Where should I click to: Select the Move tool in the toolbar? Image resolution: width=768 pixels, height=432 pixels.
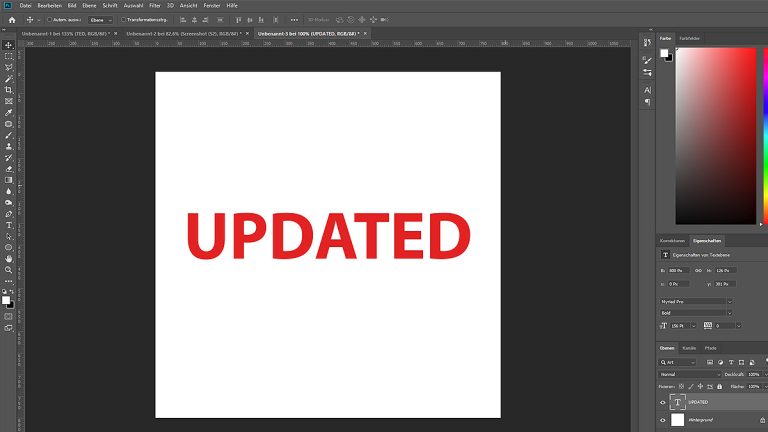pyautogui.click(x=8, y=45)
